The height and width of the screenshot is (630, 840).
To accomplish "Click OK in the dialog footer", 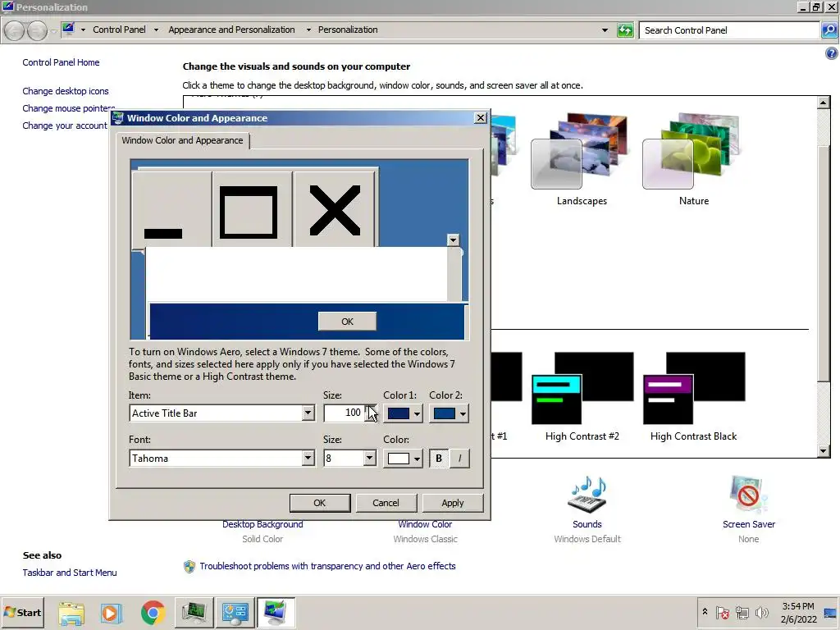I will [x=320, y=503].
